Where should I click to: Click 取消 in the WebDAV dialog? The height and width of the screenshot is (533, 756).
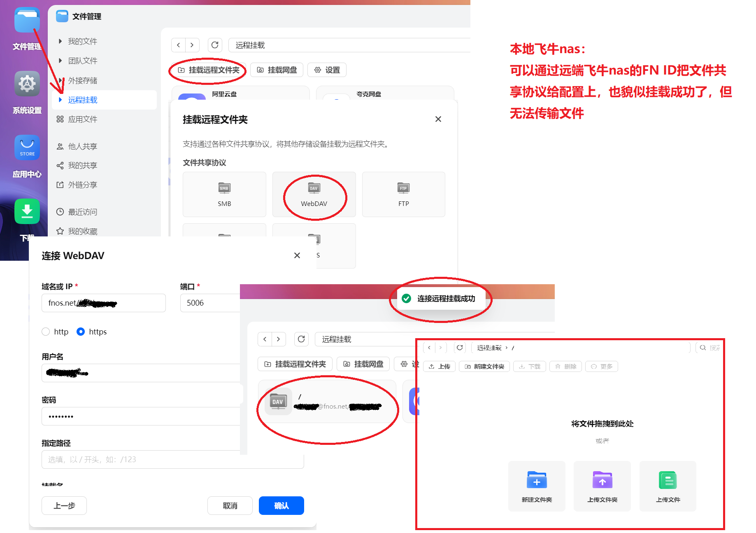click(x=230, y=506)
